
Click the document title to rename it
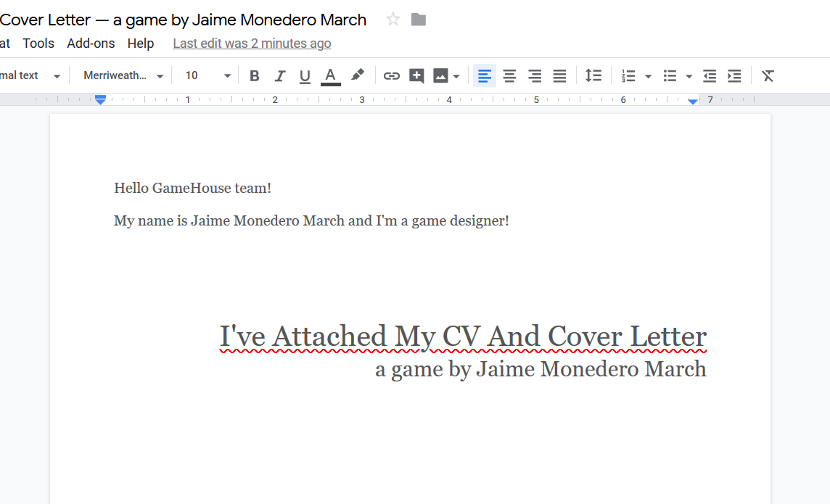183,20
